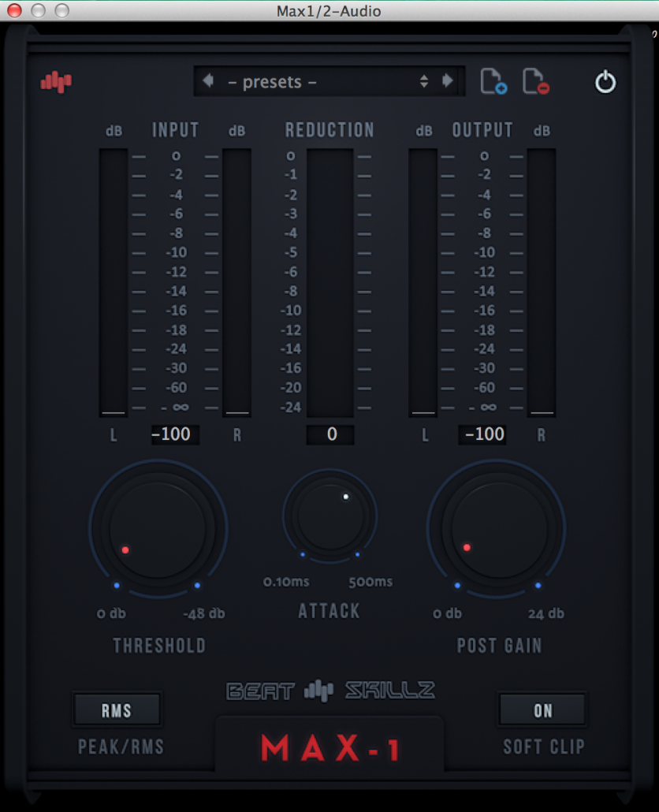Click the 500ms attack maximum label
659x812 pixels.
pos(370,582)
